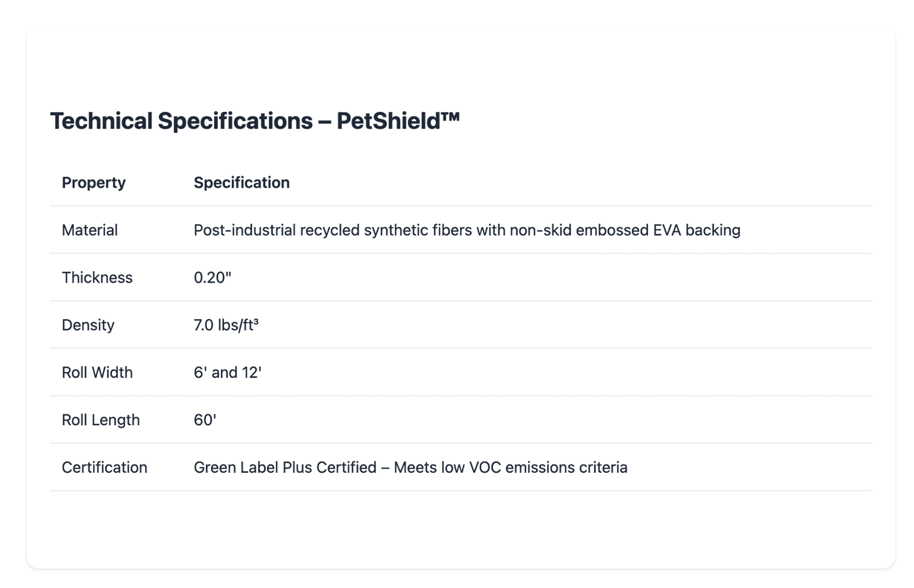
Task: Select the Density row label
Action: [88, 325]
